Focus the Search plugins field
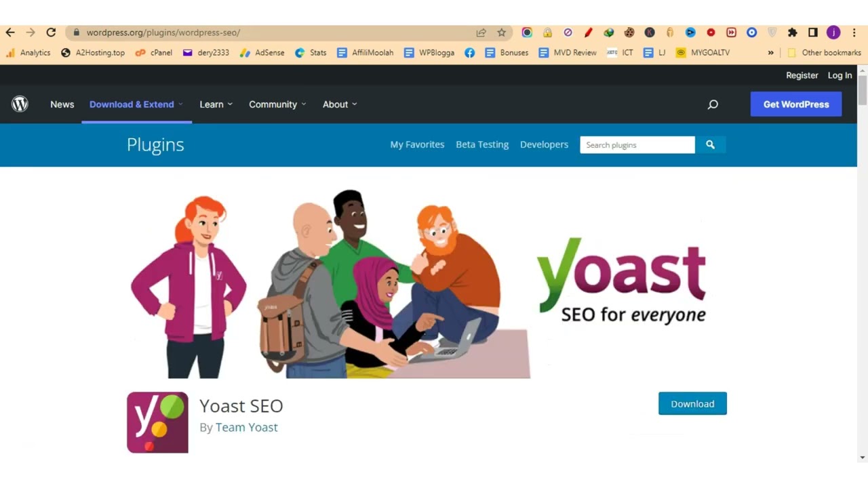This screenshot has height=488, width=868. coord(637,144)
